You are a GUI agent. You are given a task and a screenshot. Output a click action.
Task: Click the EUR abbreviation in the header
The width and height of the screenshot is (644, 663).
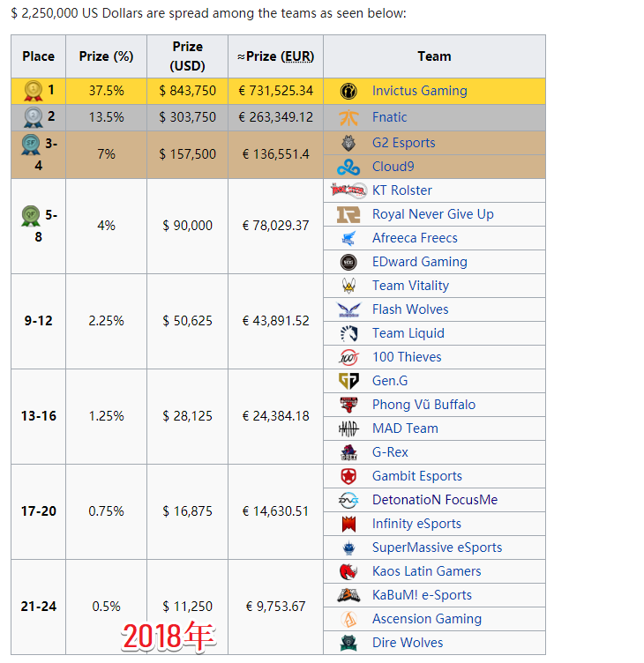tap(296, 56)
